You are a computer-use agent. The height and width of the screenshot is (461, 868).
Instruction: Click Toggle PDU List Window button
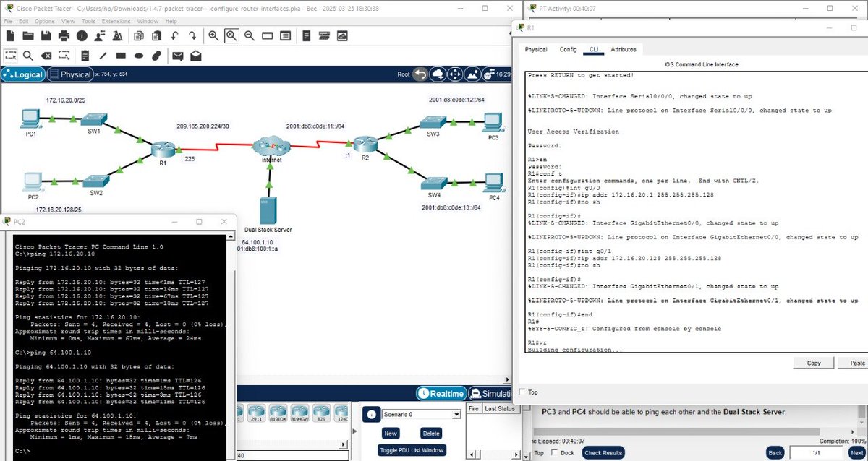[x=412, y=450]
